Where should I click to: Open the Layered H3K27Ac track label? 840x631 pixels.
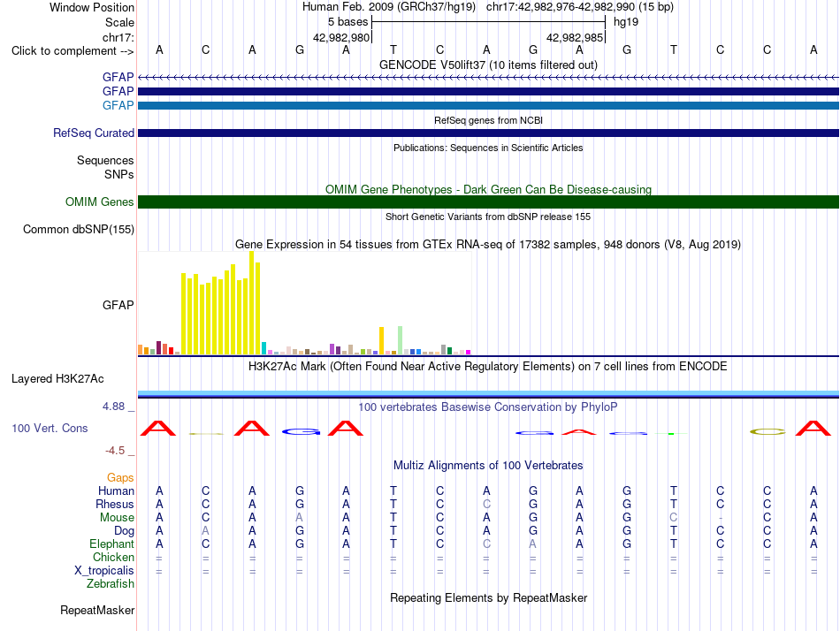click(x=57, y=379)
